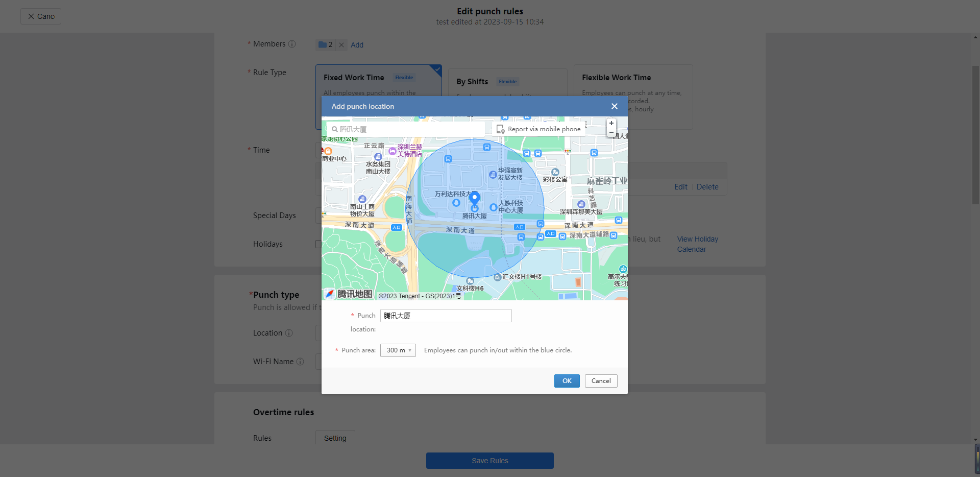Click the 大族科技中心大厦 building icon
This screenshot has height=477, width=980.
point(493,207)
